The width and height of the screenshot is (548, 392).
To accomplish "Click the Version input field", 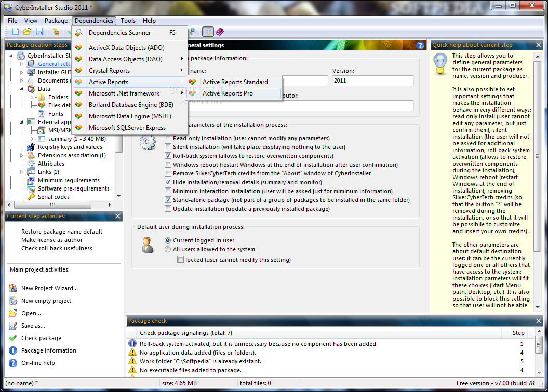I will (x=373, y=80).
